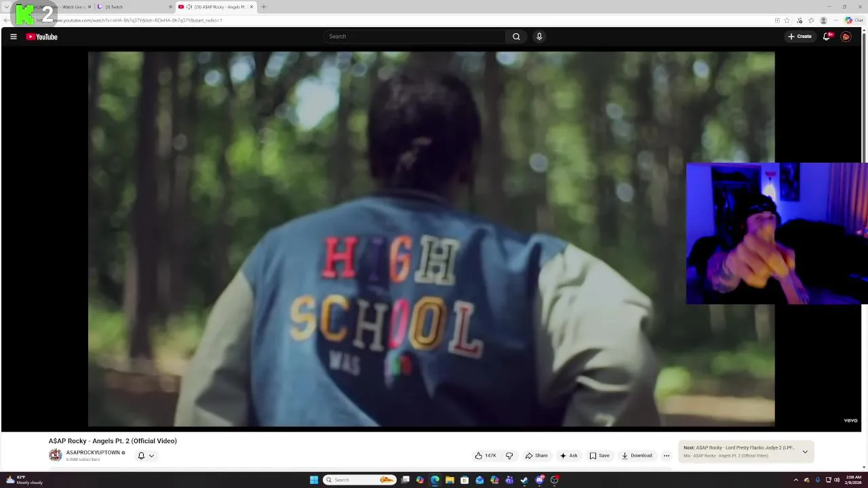Viewport: 868px width, 488px height.
Task: Click the YouTube search magnifier button
Action: pos(516,37)
